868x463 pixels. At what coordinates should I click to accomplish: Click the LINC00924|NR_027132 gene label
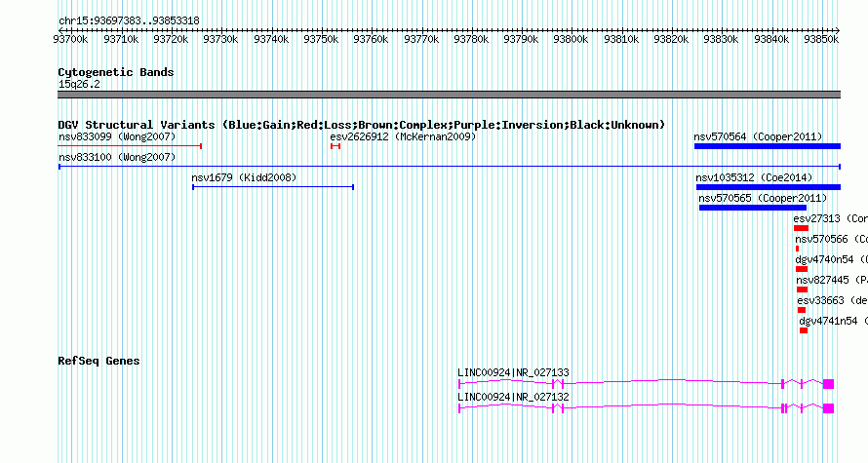point(513,397)
